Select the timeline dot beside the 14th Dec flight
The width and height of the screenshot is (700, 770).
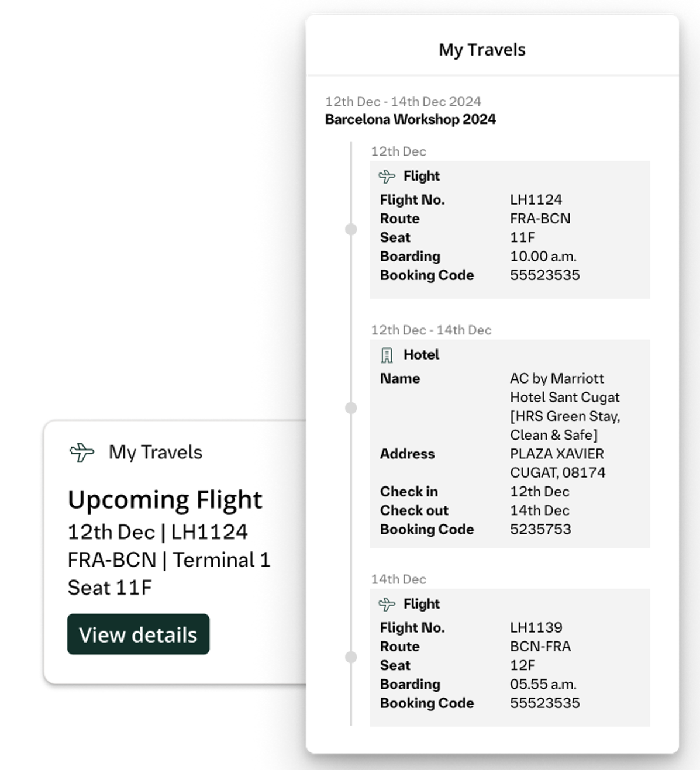351,657
